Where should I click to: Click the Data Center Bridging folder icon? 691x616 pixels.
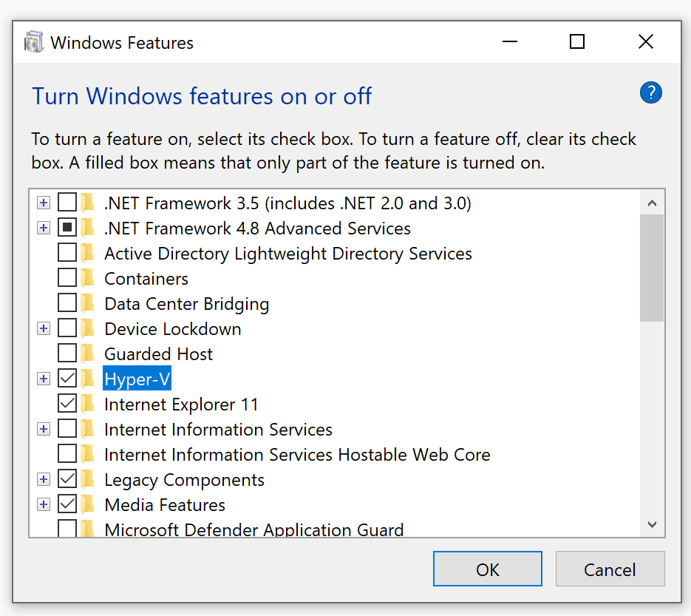89,303
